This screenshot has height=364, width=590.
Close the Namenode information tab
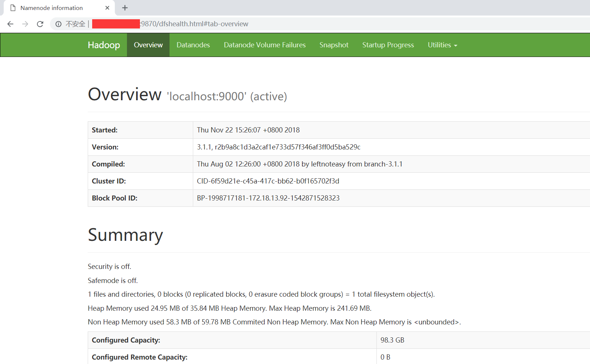(x=107, y=8)
